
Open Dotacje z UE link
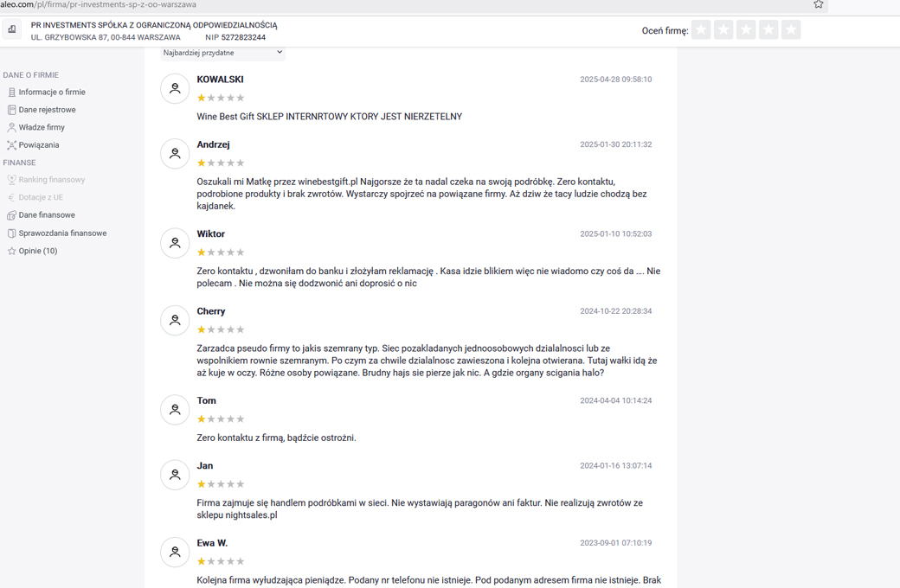[41, 197]
